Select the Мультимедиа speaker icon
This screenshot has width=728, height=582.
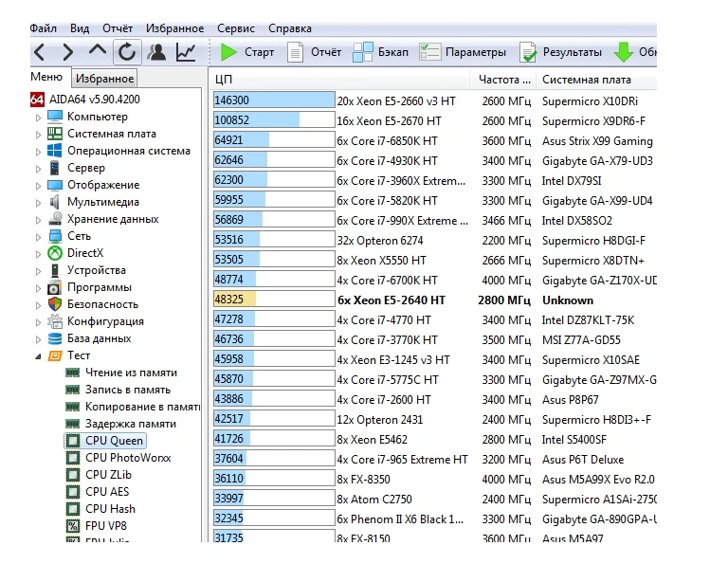55,202
